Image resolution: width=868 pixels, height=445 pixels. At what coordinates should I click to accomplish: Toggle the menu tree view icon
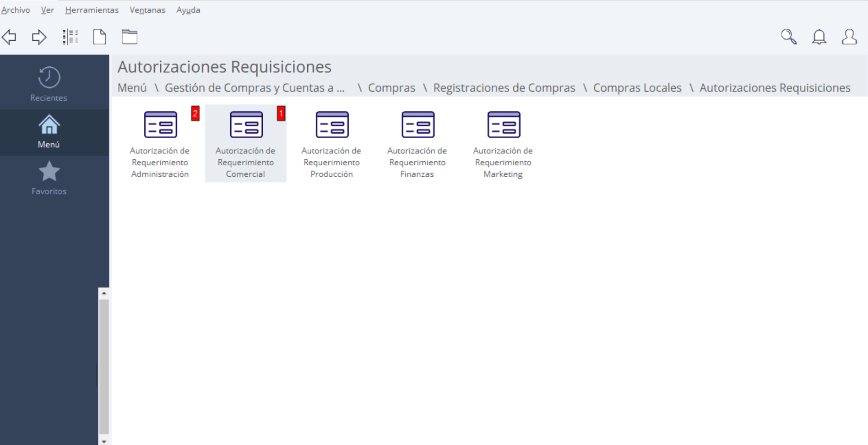click(70, 37)
